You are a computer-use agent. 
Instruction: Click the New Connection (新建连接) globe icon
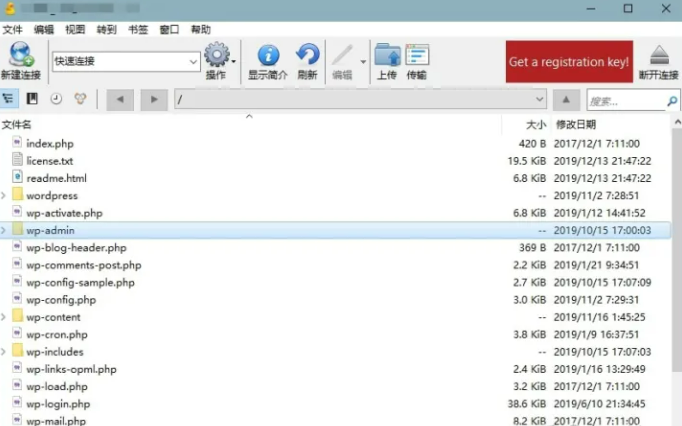click(21, 54)
